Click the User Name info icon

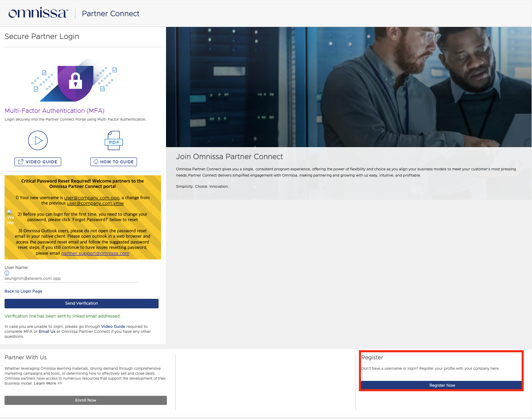tap(7, 273)
